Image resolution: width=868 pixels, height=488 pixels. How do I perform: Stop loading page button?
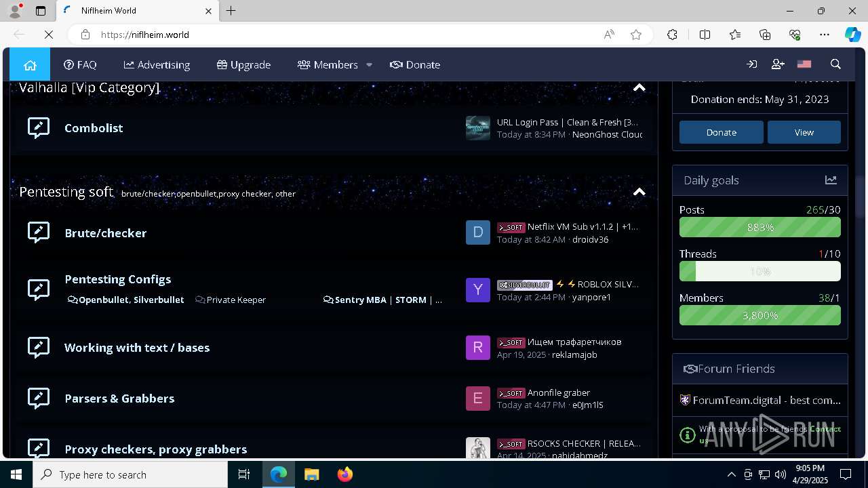(49, 35)
